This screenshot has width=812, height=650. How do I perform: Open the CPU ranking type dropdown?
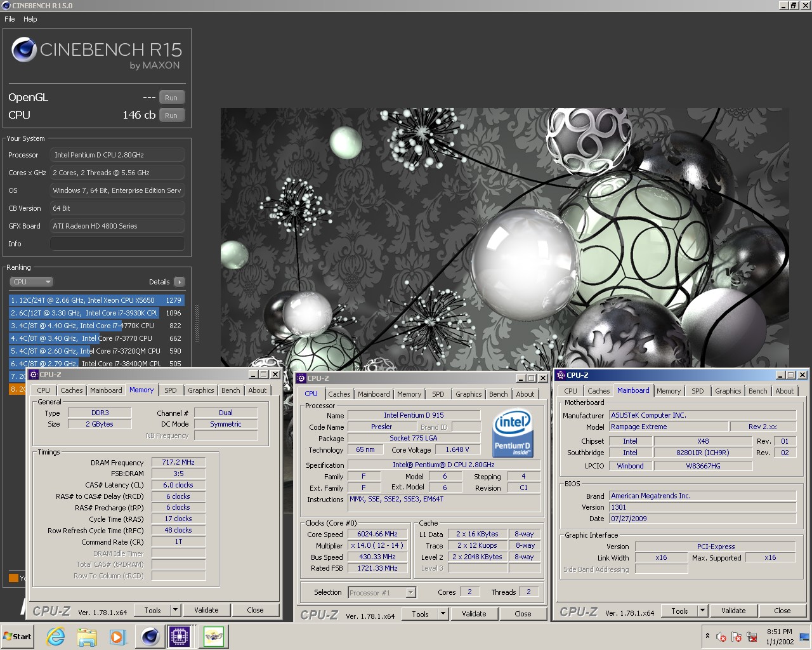tap(31, 282)
